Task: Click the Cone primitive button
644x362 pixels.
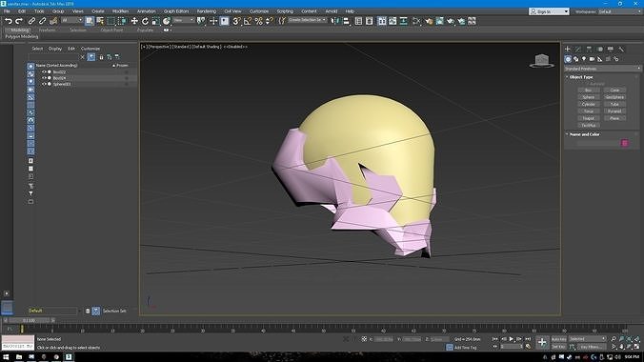Action: [x=614, y=90]
